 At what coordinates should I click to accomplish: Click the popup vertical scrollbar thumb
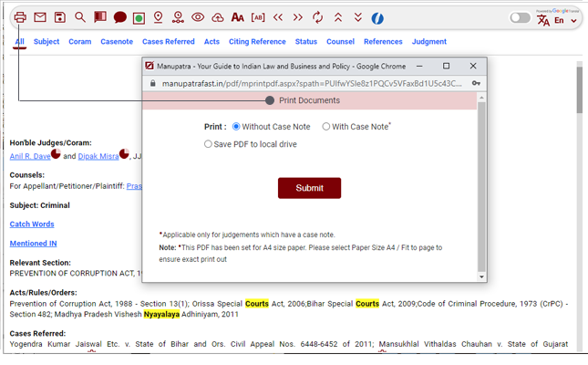pyautogui.click(x=481, y=187)
